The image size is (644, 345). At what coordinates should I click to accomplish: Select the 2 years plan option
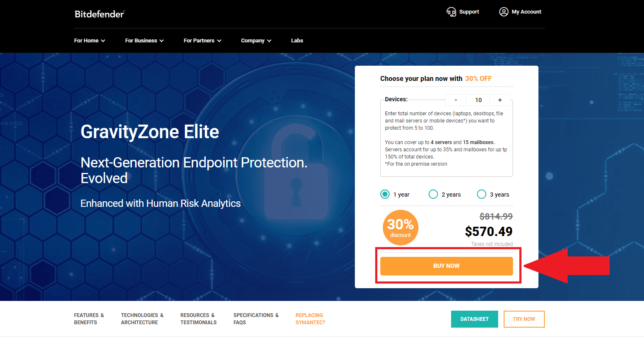tap(433, 194)
